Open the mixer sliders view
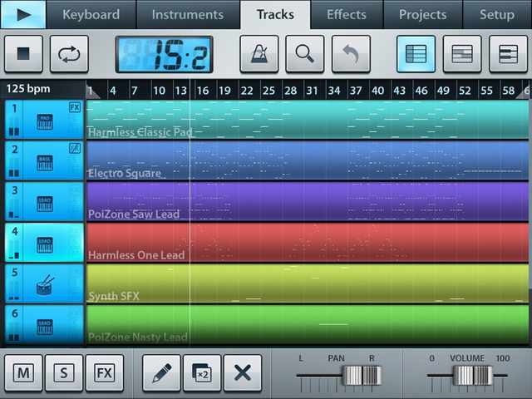 point(508,55)
